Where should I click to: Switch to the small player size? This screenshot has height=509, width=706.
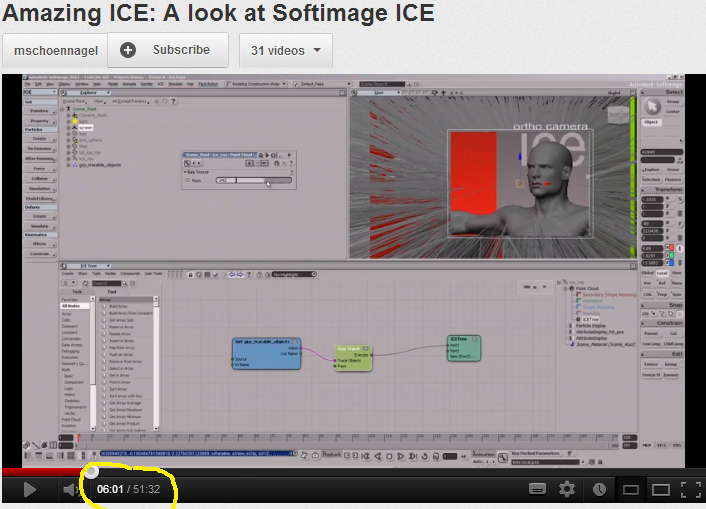pyautogui.click(x=630, y=489)
